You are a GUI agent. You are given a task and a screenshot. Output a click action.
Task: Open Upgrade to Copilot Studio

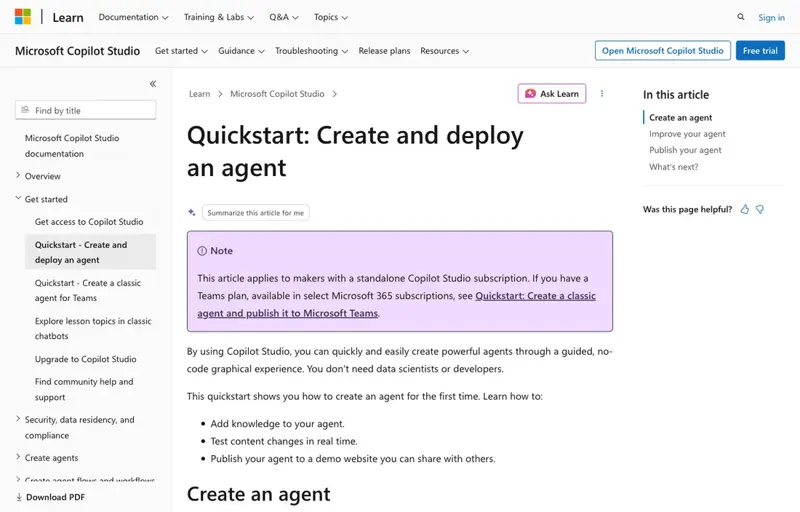[x=85, y=359]
